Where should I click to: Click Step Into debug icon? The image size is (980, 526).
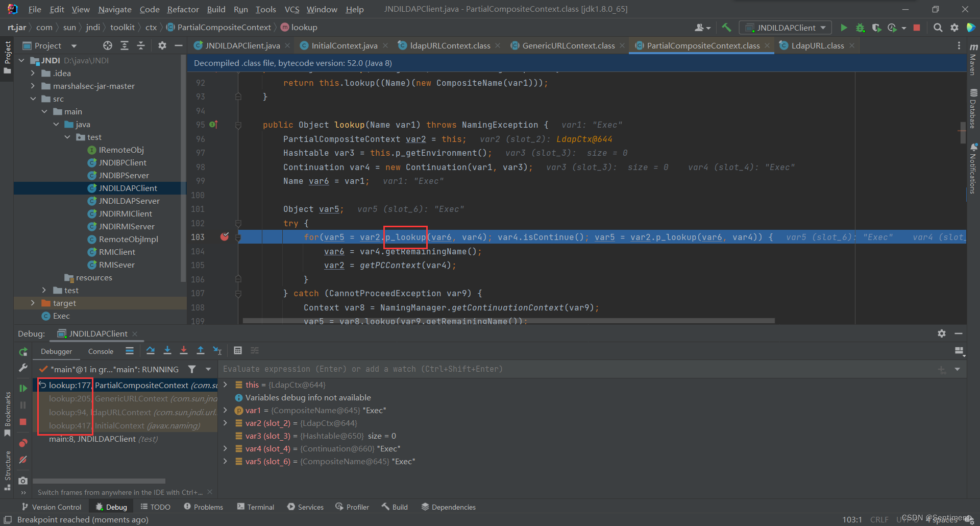(167, 350)
